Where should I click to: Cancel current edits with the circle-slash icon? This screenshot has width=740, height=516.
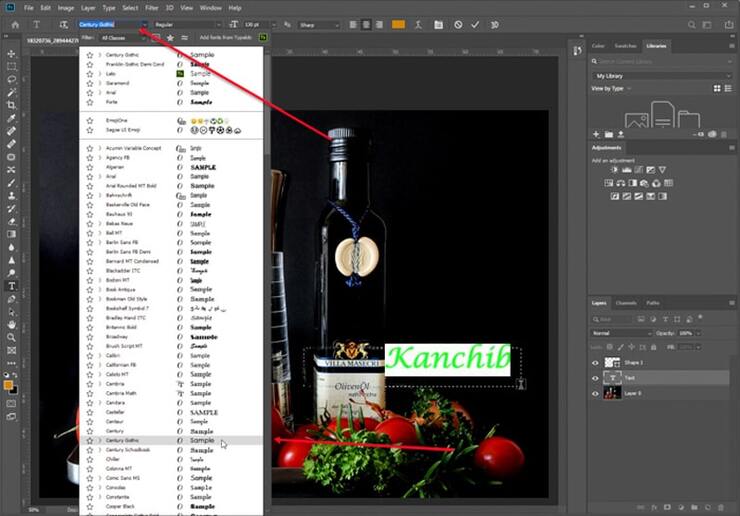click(x=458, y=24)
